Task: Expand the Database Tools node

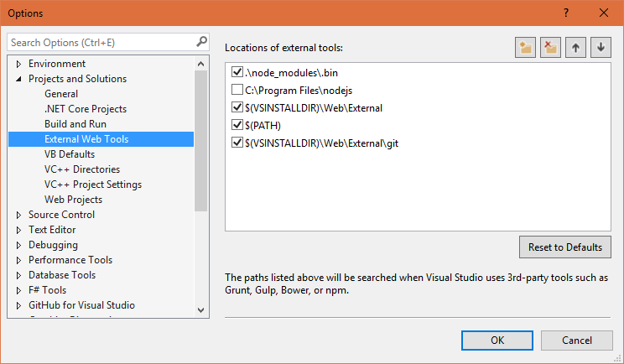Action: pos(18,275)
